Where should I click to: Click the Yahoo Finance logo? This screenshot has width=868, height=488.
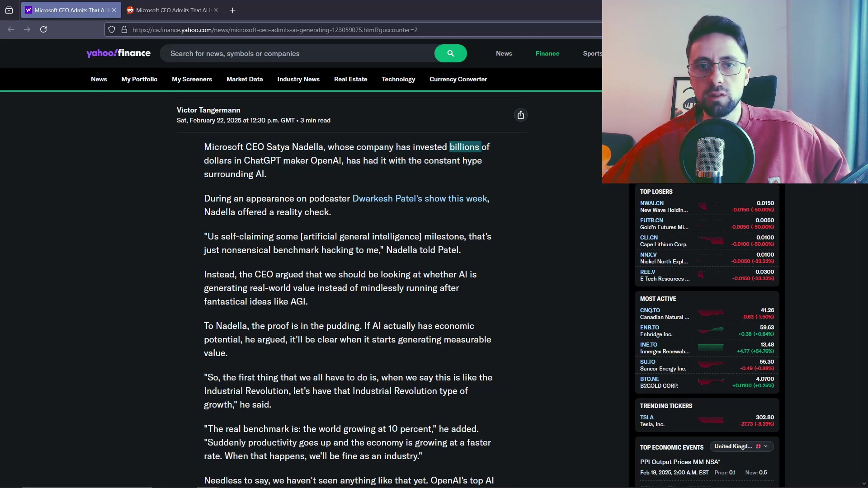(118, 53)
